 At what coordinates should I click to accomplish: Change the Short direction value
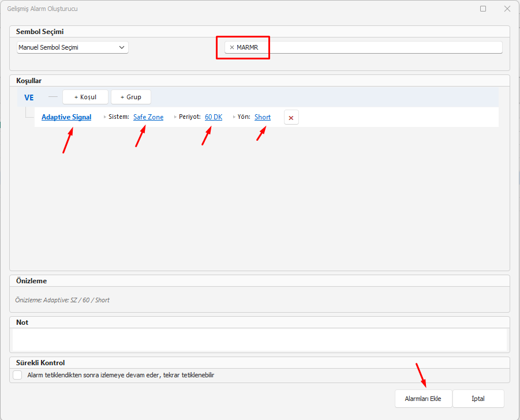(263, 117)
